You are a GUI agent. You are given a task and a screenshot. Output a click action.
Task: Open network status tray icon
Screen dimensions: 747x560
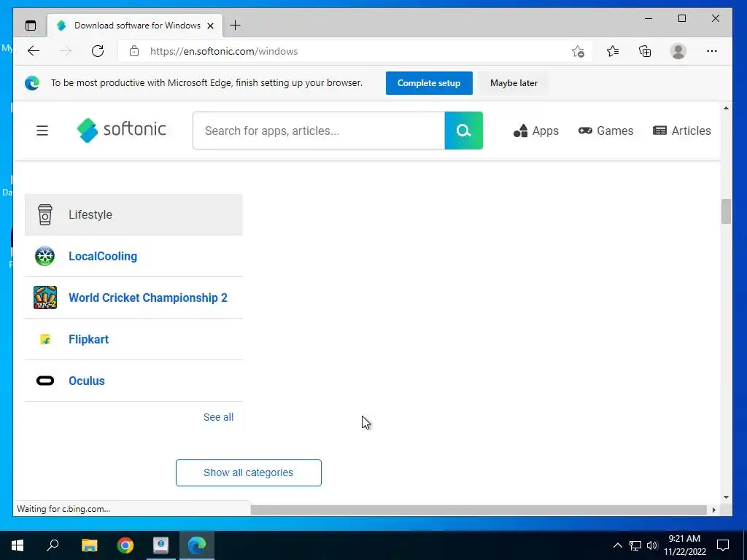coord(635,545)
